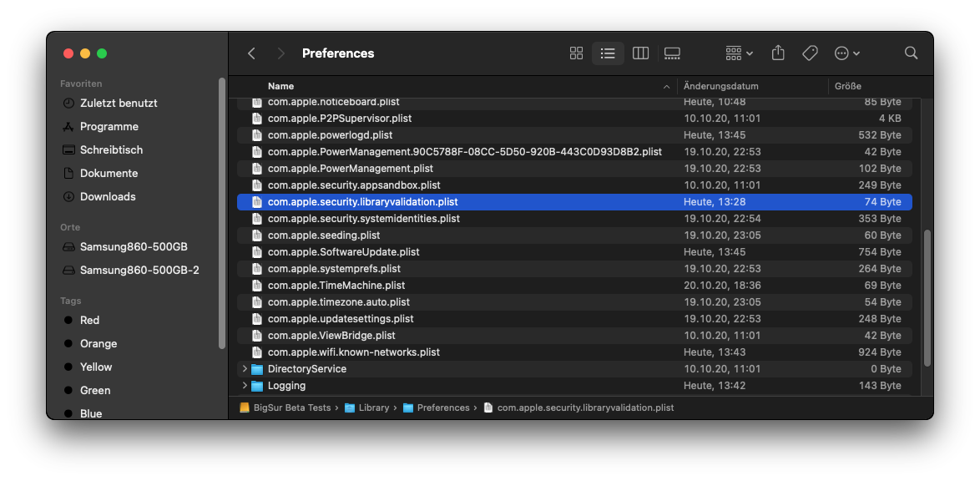Click Library in the path bar
Screen dimensions: 980x481
coord(373,408)
